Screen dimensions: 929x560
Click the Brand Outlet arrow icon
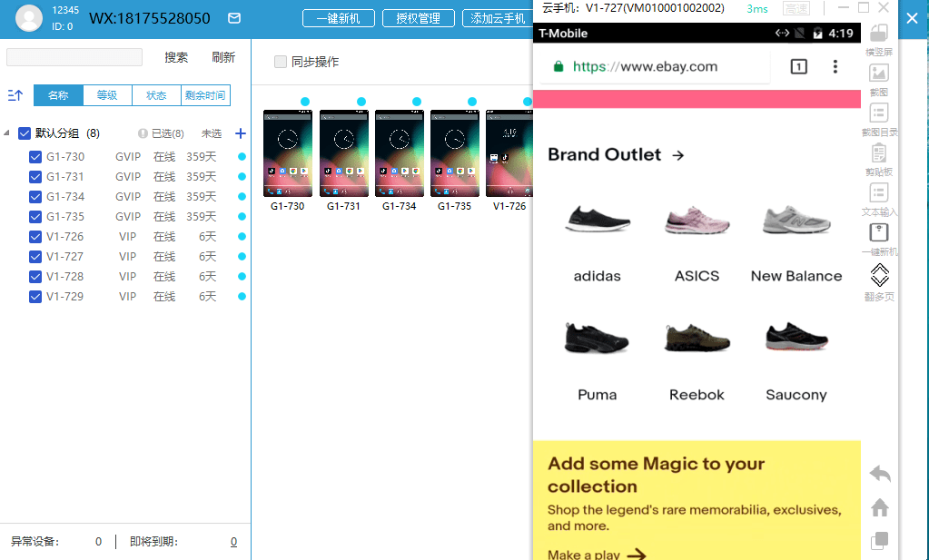pyautogui.click(x=678, y=155)
